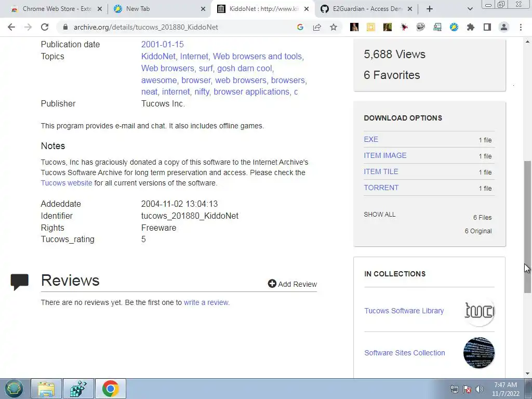Select the 6 Original files link
This screenshot has width=532, height=399.
(x=478, y=231)
